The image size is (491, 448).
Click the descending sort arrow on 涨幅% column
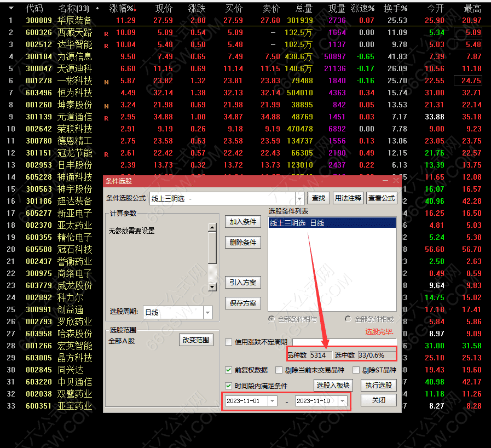136,9
